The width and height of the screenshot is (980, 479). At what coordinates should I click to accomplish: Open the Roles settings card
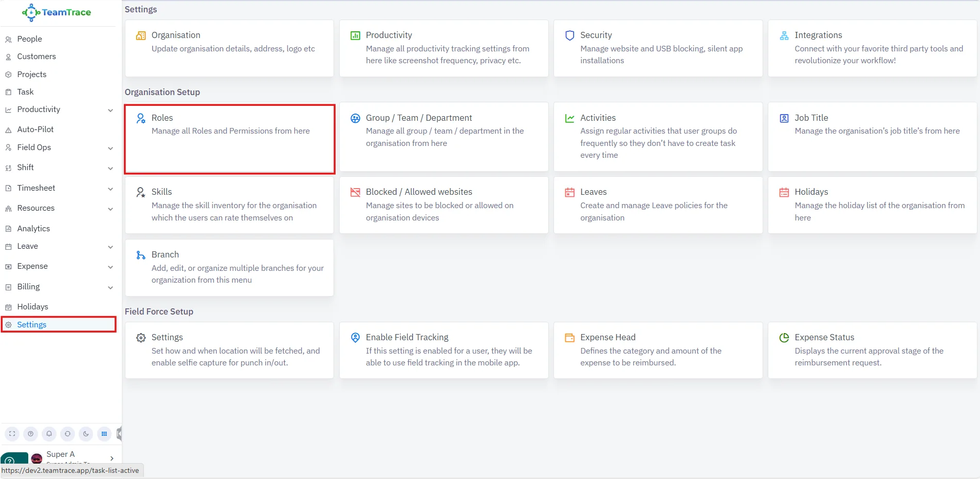(x=229, y=139)
